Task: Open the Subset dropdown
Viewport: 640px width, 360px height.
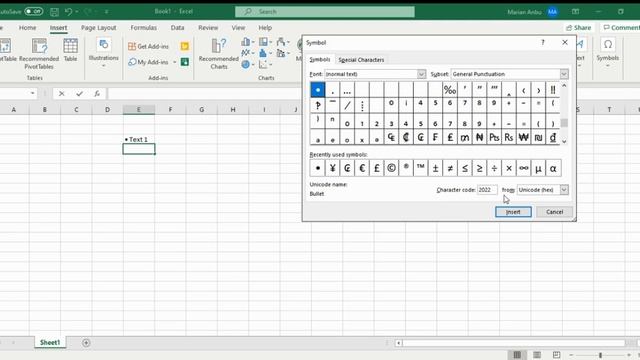Action: point(564,74)
